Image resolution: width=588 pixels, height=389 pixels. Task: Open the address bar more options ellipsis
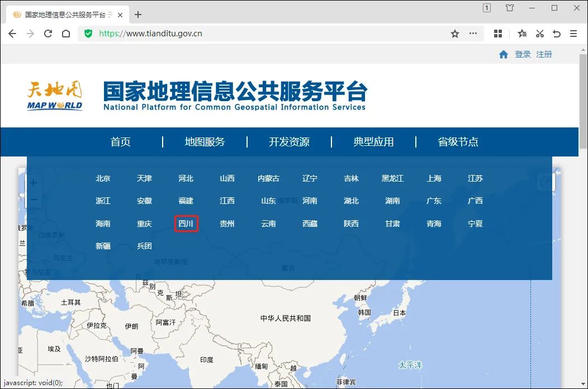point(473,34)
